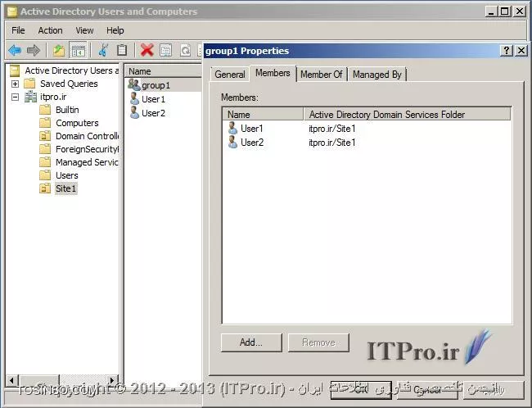Click the Help question mark in group1 Properties
The height and width of the screenshot is (408, 532).
pyautogui.click(x=506, y=51)
